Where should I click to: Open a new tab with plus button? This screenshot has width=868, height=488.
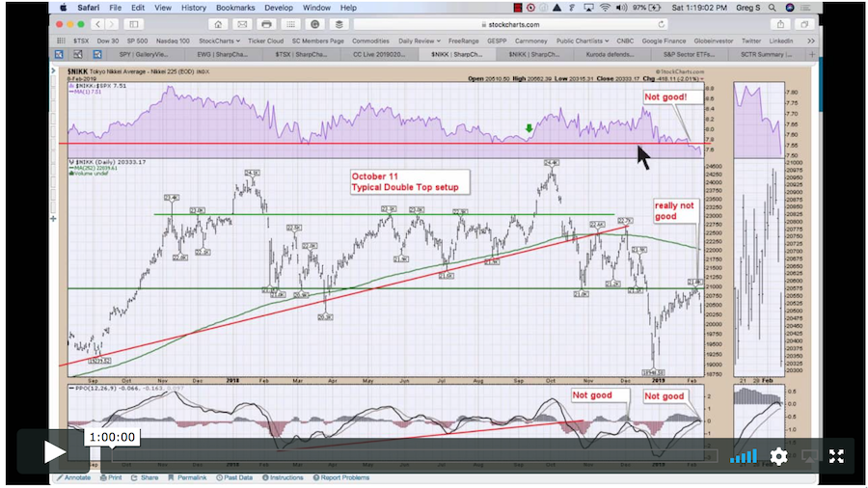point(812,54)
